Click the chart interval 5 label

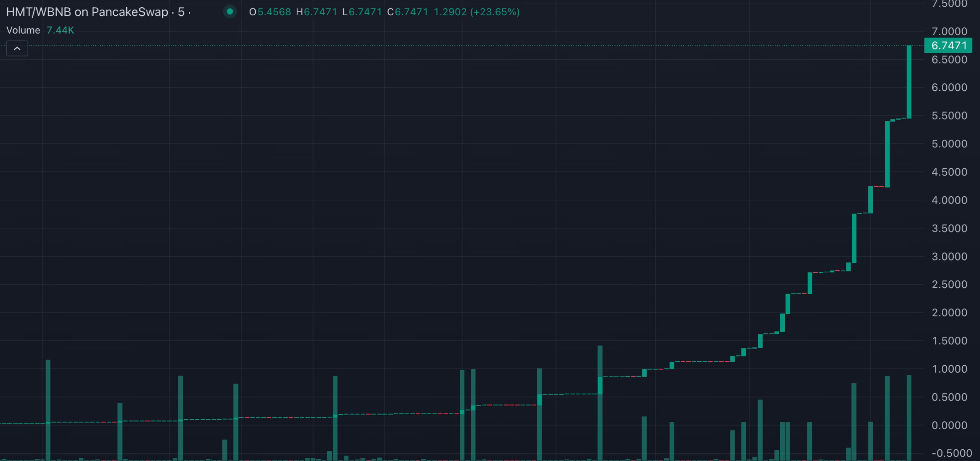(181, 12)
